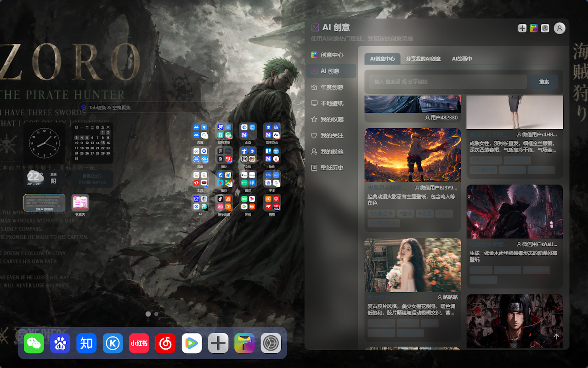
Task: Click the 搜索 search button
Action: click(x=544, y=82)
